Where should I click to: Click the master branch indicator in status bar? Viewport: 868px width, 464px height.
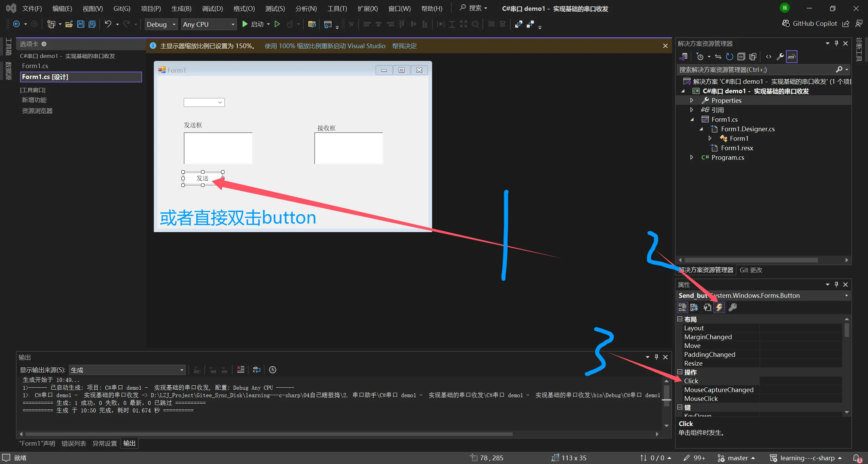click(736, 458)
